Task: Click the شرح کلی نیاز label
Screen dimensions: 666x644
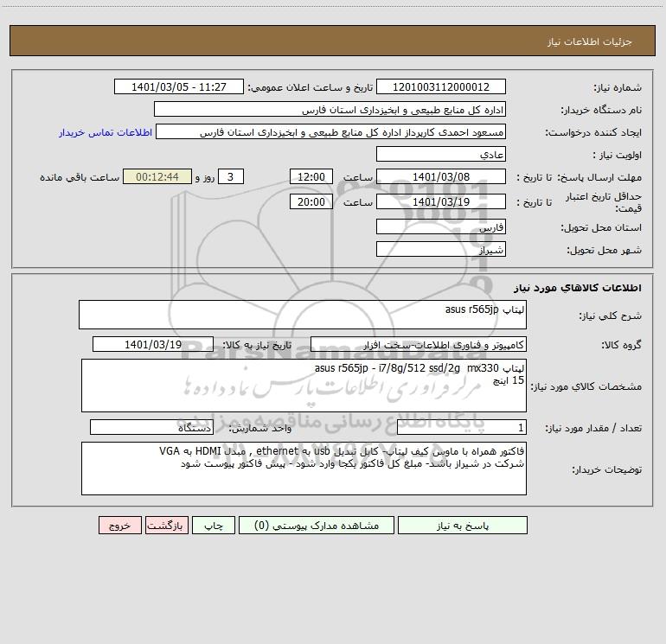Action: tap(611, 316)
